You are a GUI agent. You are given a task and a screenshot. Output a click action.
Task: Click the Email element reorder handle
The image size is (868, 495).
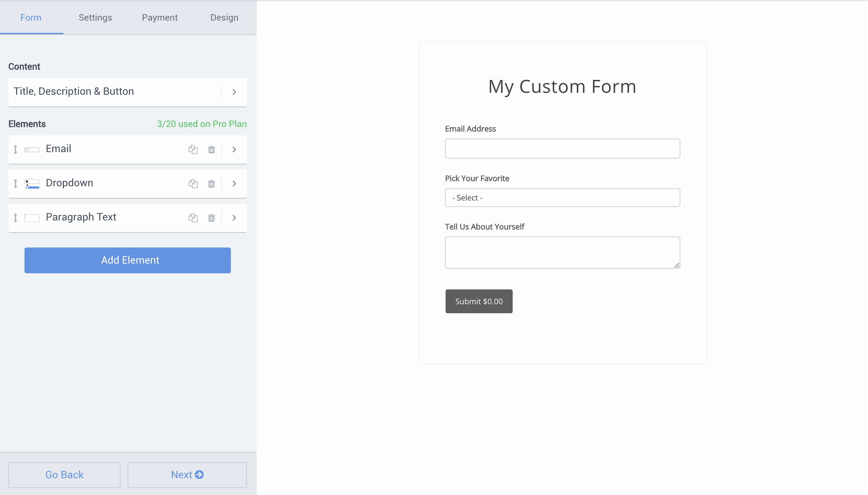click(x=15, y=150)
